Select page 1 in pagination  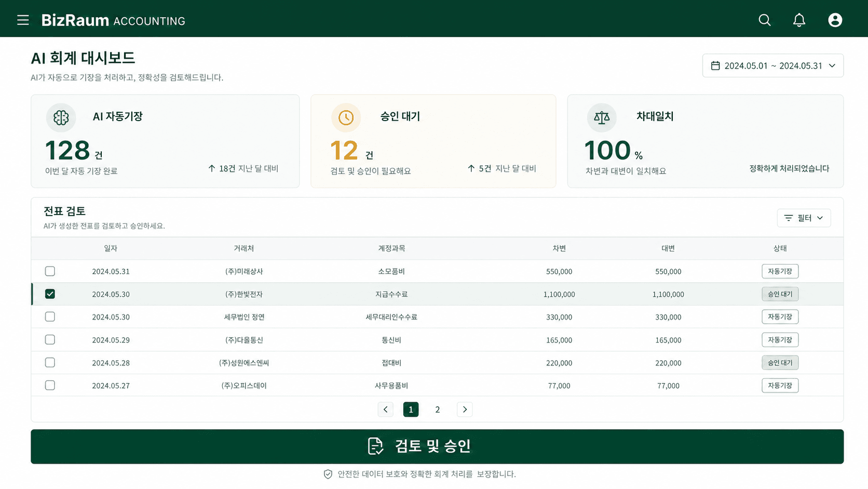[411, 409]
